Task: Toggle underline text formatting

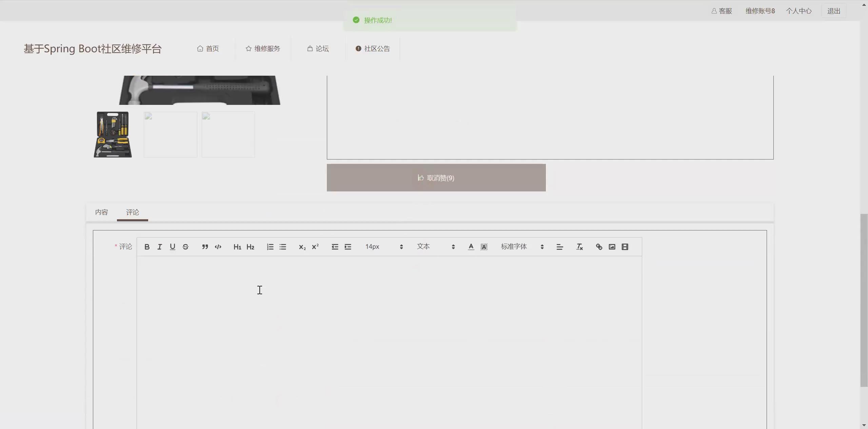Action: (x=173, y=247)
